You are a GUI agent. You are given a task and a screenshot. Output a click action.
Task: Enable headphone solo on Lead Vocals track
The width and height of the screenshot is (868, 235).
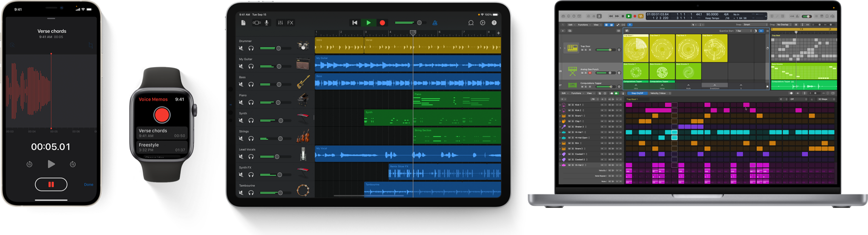click(251, 157)
